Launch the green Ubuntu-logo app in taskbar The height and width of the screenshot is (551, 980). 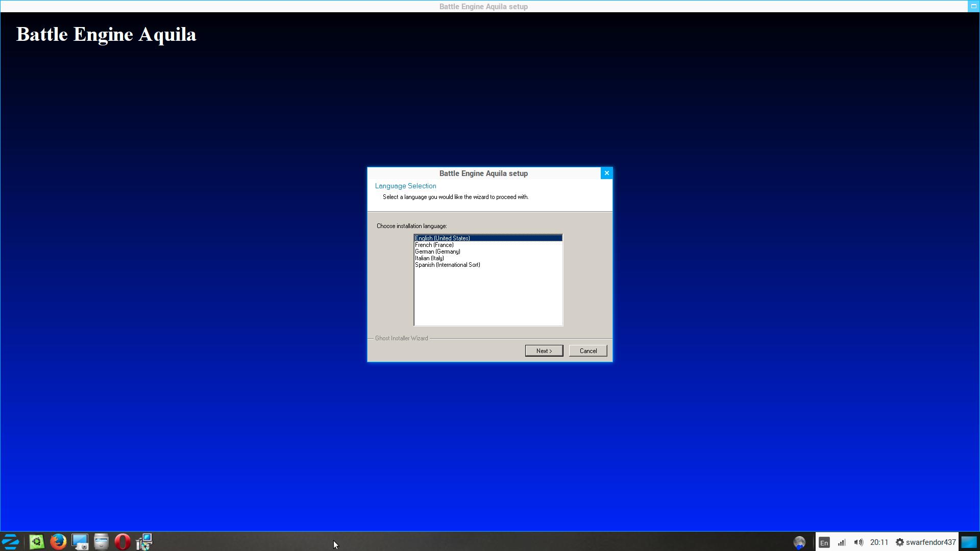tap(37, 542)
